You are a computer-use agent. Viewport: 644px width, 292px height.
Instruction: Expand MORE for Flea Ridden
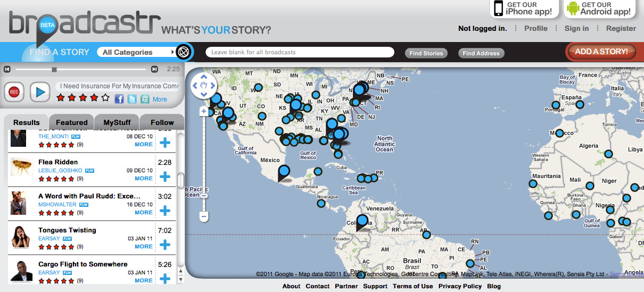pos(144,179)
